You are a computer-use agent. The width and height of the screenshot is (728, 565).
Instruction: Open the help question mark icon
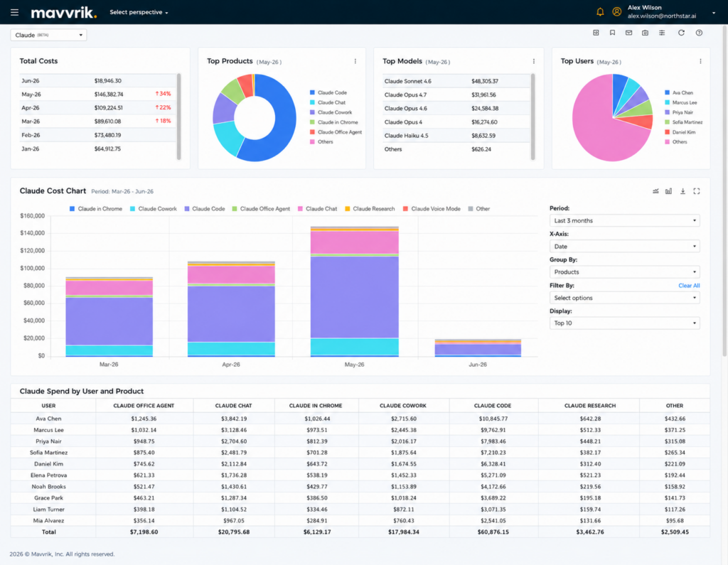pos(700,33)
